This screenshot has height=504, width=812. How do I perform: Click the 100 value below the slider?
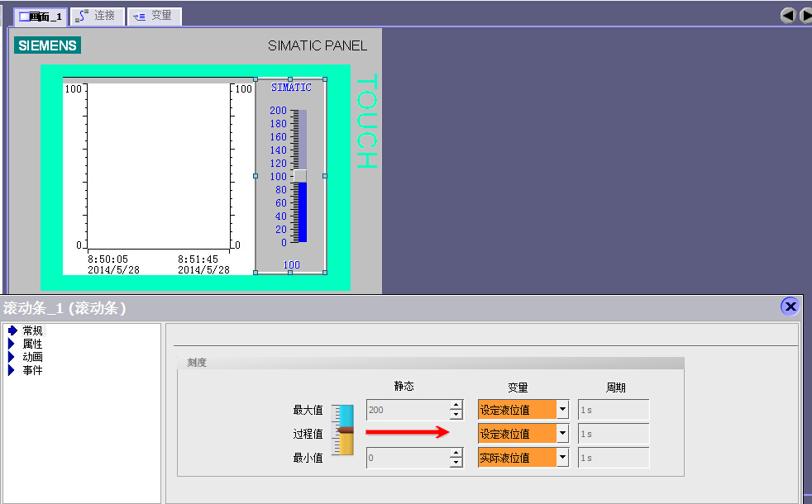tap(291, 265)
